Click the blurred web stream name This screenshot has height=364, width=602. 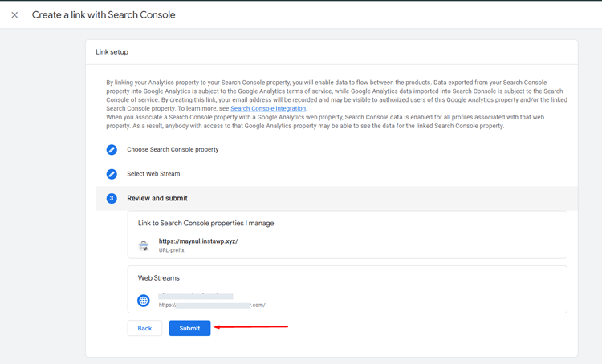pos(197,296)
